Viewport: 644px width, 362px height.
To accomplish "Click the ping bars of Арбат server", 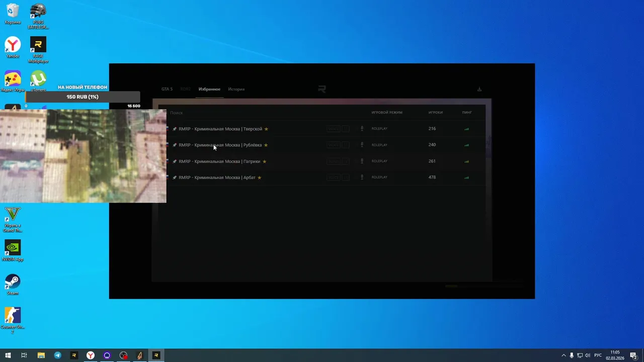I will click(466, 177).
